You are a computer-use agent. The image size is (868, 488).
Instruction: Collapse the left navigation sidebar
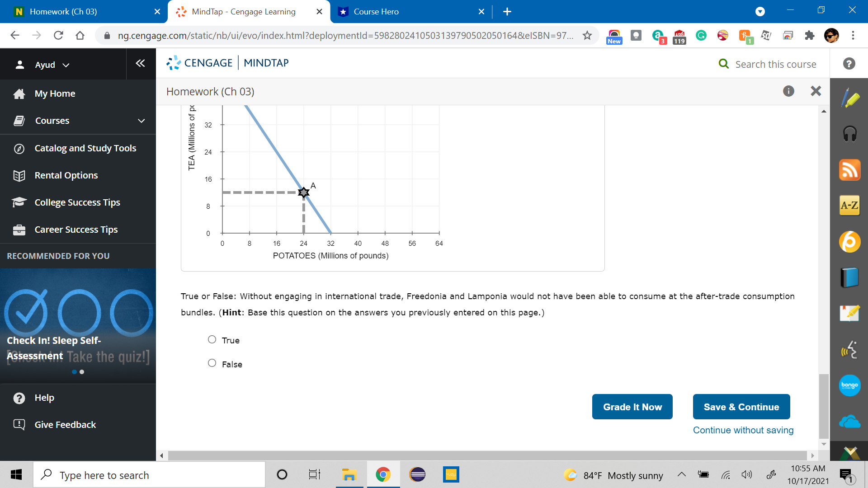click(140, 63)
